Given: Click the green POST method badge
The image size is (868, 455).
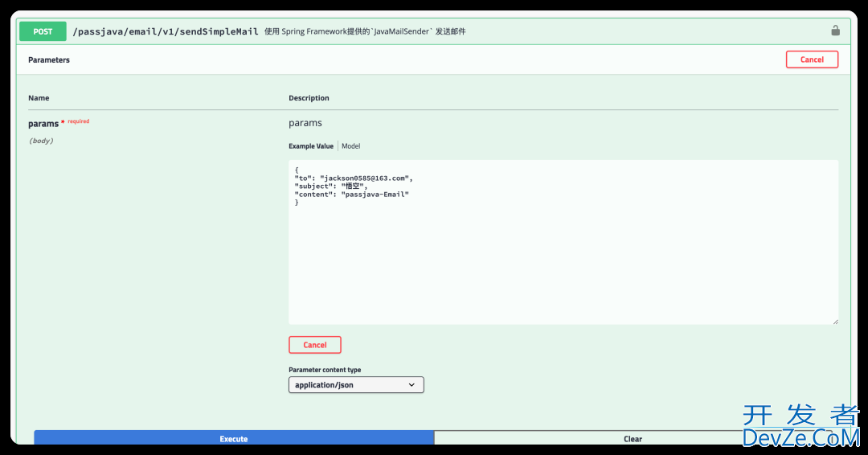Looking at the screenshot, I should click(x=43, y=31).
